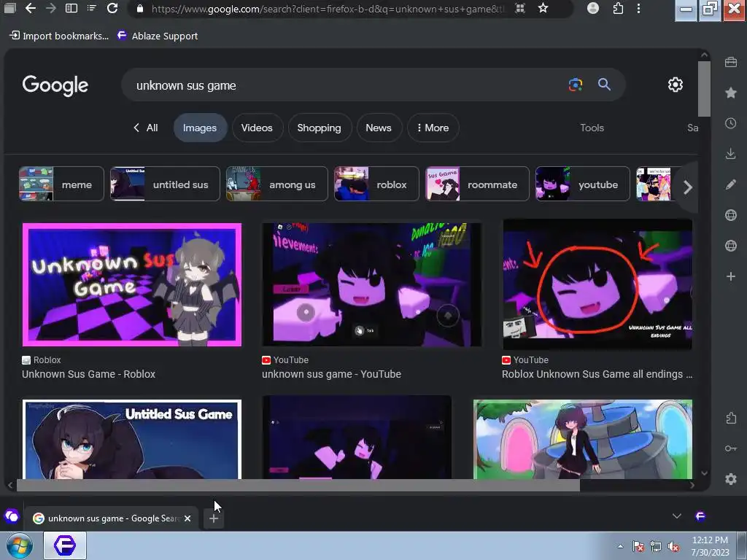Reload the page with the refresh icon
Screen dimensions: 747x560
[112, 8]
